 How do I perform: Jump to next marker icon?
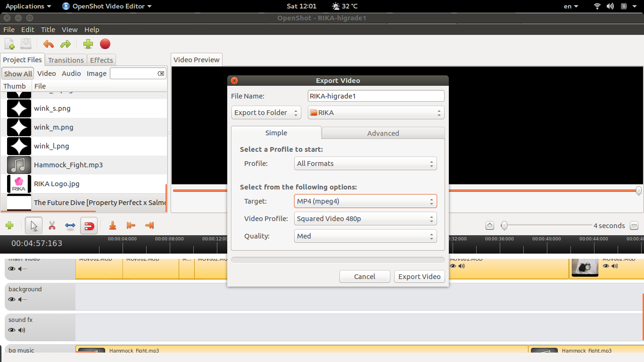coord(149,226)
